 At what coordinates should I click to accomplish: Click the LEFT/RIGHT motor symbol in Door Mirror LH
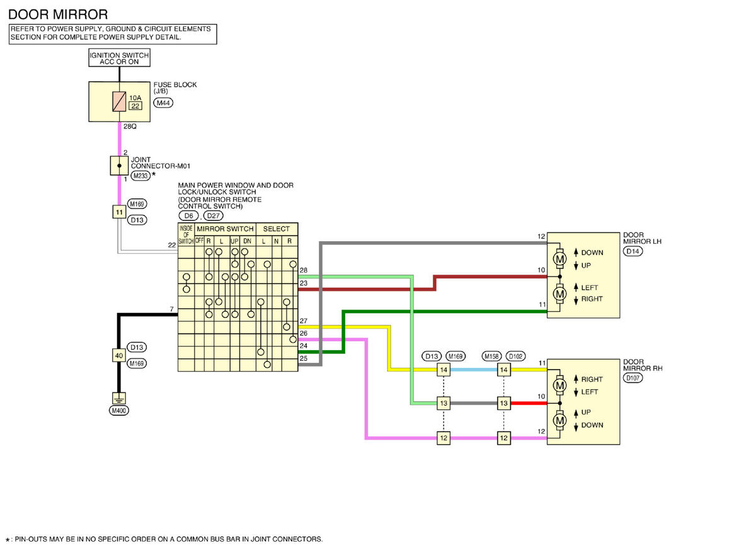[559, 293]
